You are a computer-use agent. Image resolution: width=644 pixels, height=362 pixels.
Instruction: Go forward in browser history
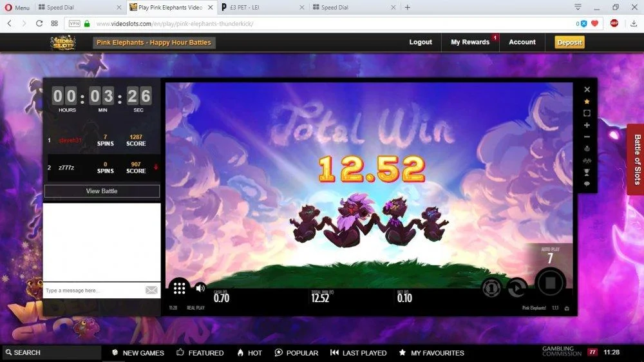click(x=24, y=23)
